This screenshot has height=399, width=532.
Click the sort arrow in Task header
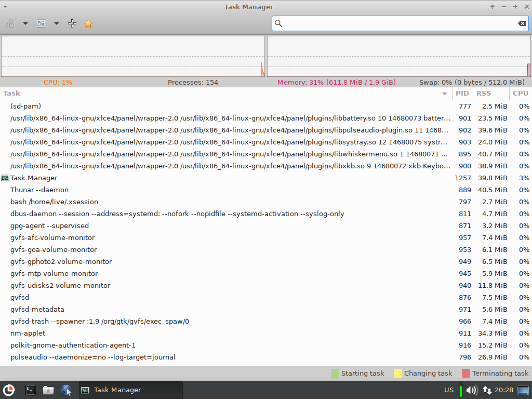pyautogui.click(x=445, y=94)
